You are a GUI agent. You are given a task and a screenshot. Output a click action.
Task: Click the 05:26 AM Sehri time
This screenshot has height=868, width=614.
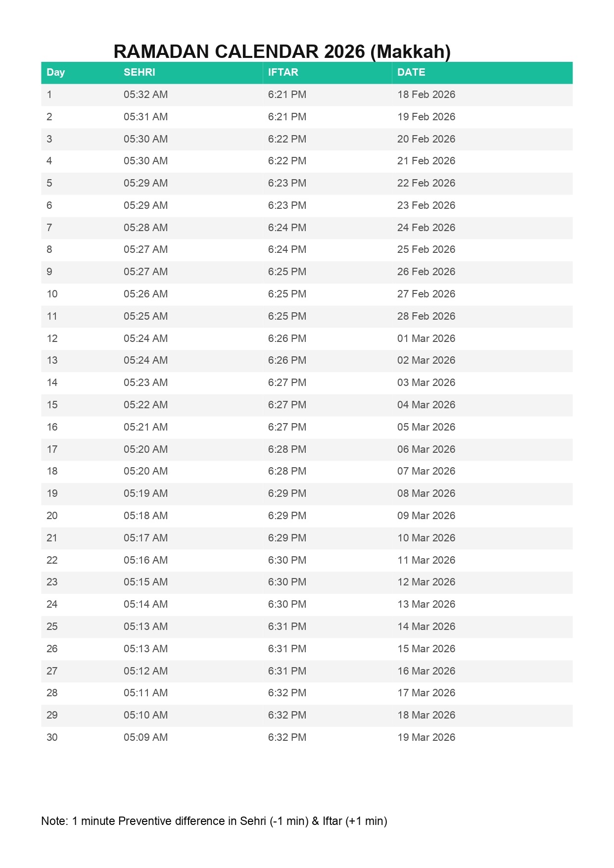point(145,294)
